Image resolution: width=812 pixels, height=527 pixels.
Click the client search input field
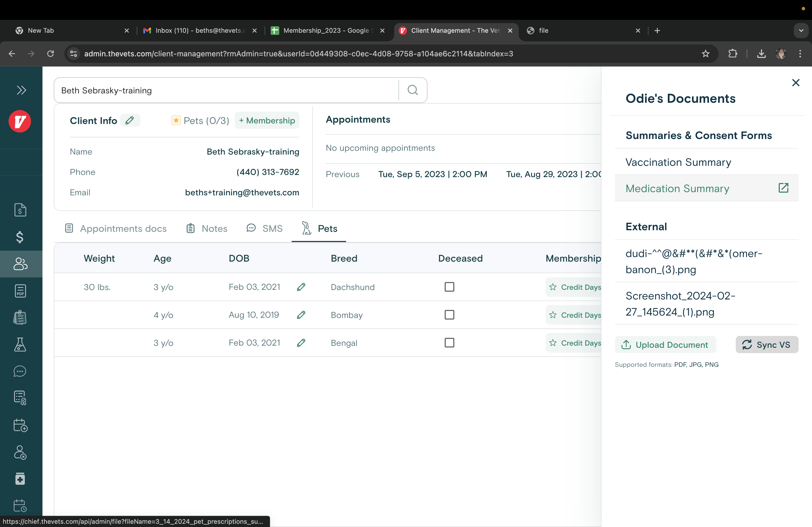tap(227, 90)
